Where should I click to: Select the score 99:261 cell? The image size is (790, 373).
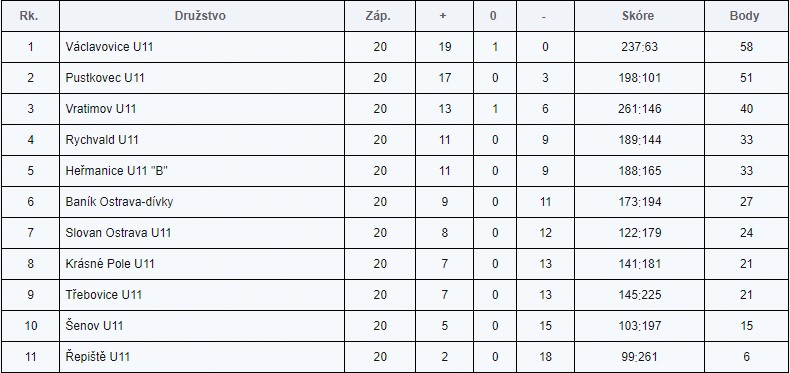click(639, 356)
